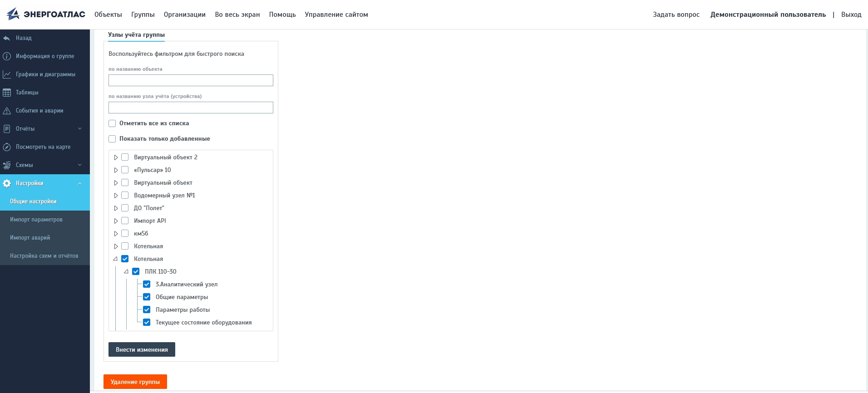Click the Выход link
This screenshot has width=868, height=393.
click(x=851, y=15)
